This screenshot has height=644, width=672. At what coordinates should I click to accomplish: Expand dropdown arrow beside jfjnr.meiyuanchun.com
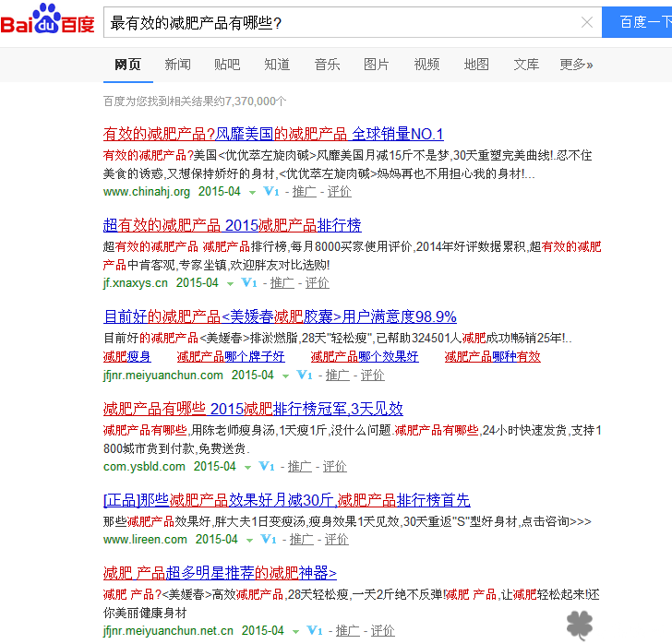tap(285, 376)
